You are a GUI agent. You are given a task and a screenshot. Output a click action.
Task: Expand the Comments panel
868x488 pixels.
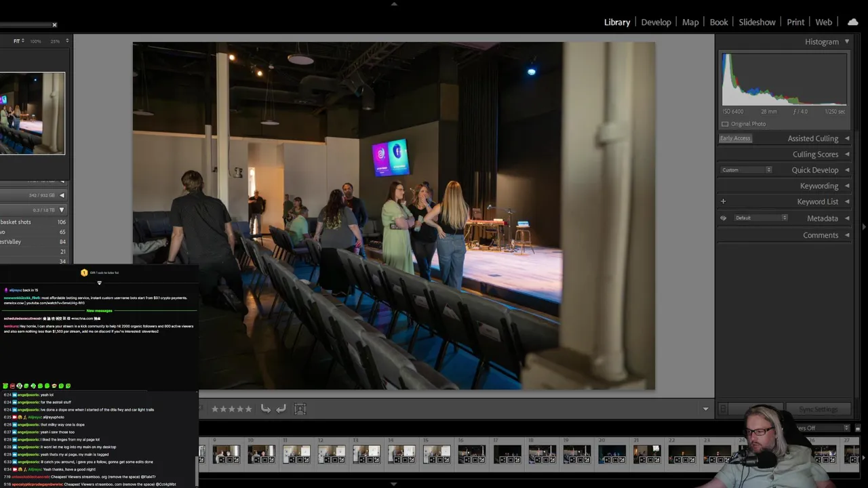846,235
